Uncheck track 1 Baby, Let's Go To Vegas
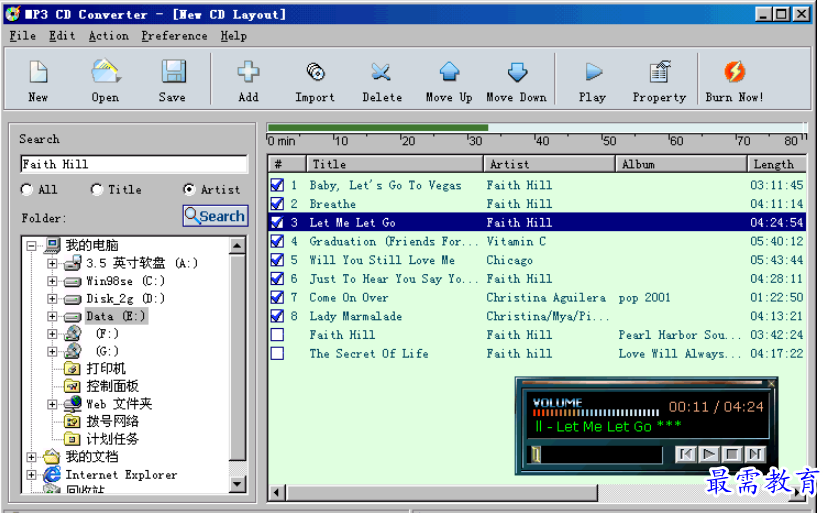The height and width of the screenshot is (513, 828). click(277, 185)
